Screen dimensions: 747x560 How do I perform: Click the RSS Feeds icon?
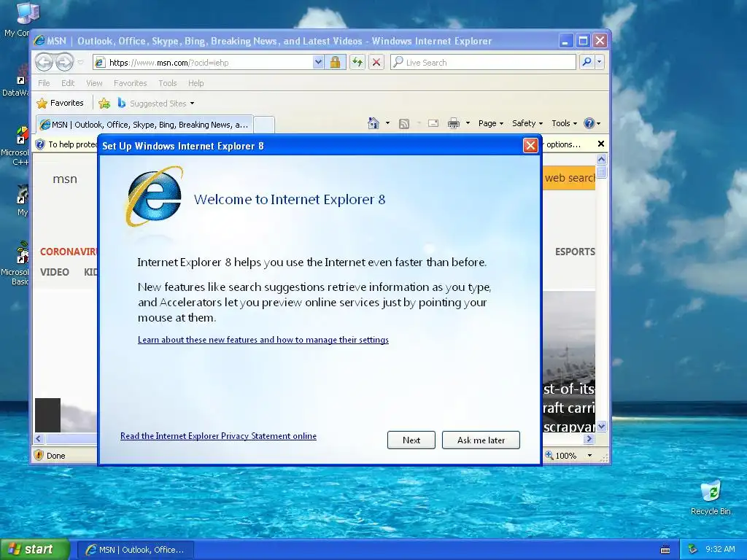pyautogui.click(x=404, y=124)
